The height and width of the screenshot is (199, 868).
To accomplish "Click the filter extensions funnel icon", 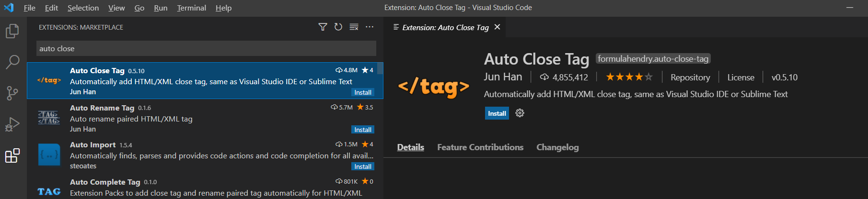I will pyautogui.click(x=323, y=27).
